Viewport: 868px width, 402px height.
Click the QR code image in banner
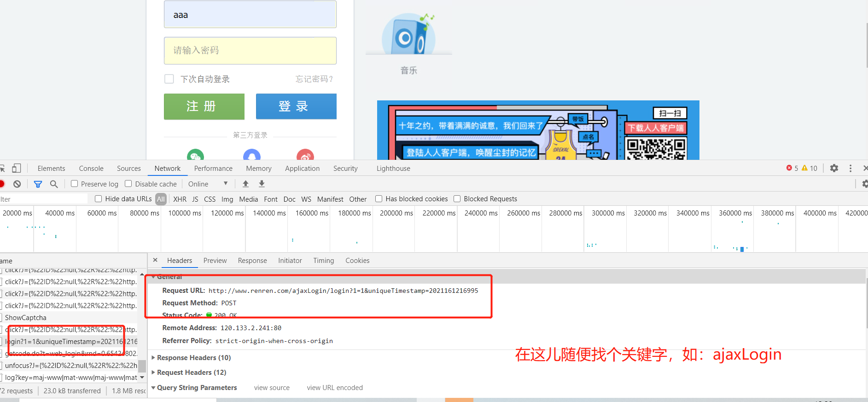(656, 148)
